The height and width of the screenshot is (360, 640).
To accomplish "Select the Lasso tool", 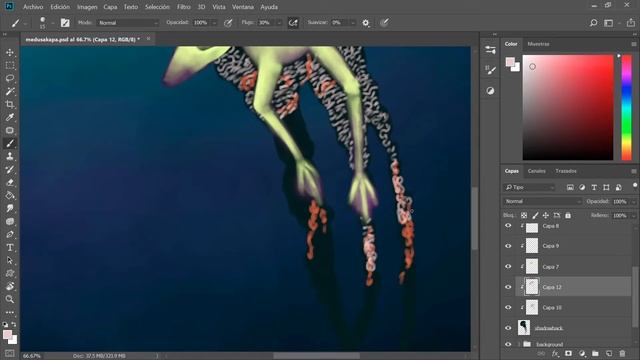I will point(10,78).
